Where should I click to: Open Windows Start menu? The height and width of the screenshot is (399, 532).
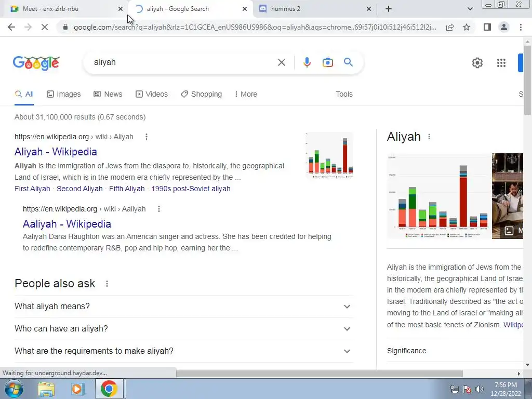point(14,389)
